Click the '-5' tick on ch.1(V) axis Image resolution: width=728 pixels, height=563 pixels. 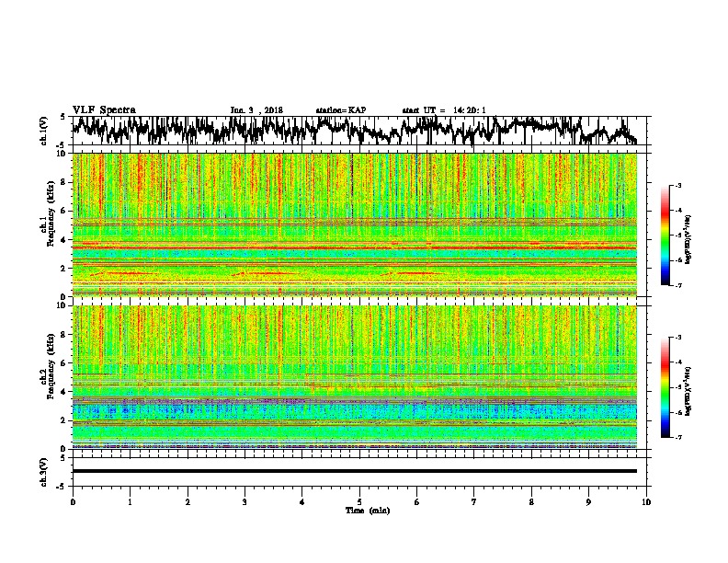(x=62, y=145)
